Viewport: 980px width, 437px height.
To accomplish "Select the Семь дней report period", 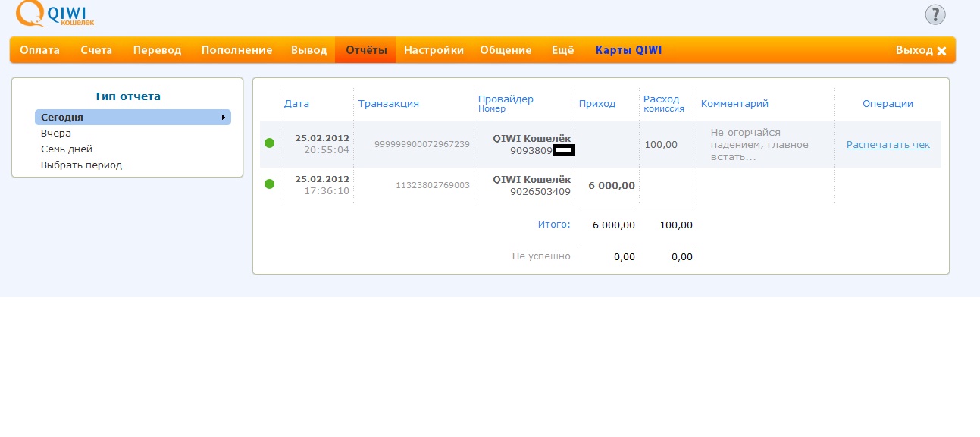I will tap(67, 149).
